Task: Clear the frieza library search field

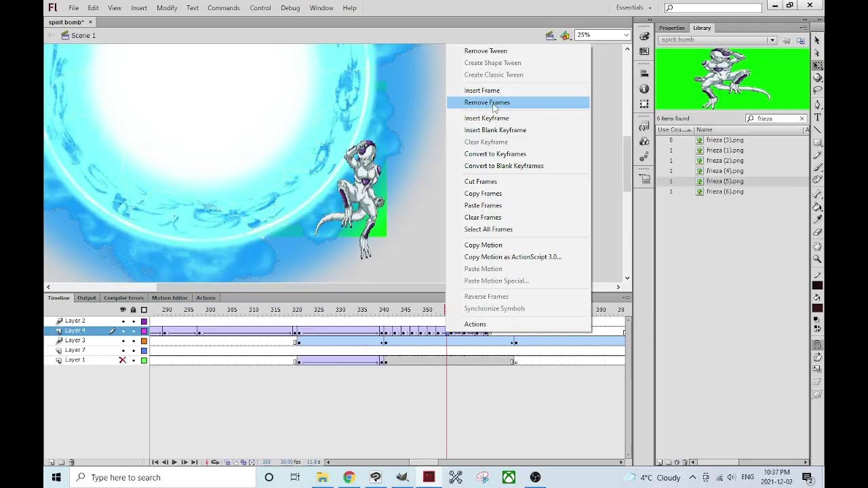Action: tap(802, 119)
